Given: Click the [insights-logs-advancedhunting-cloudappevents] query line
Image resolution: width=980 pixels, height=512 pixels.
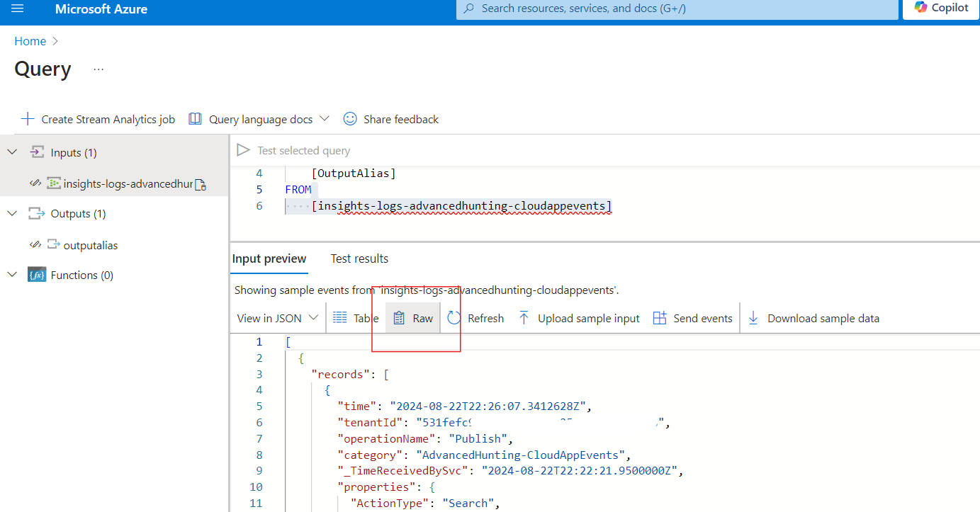Looking at the screenshot, I should coord(461,206).
